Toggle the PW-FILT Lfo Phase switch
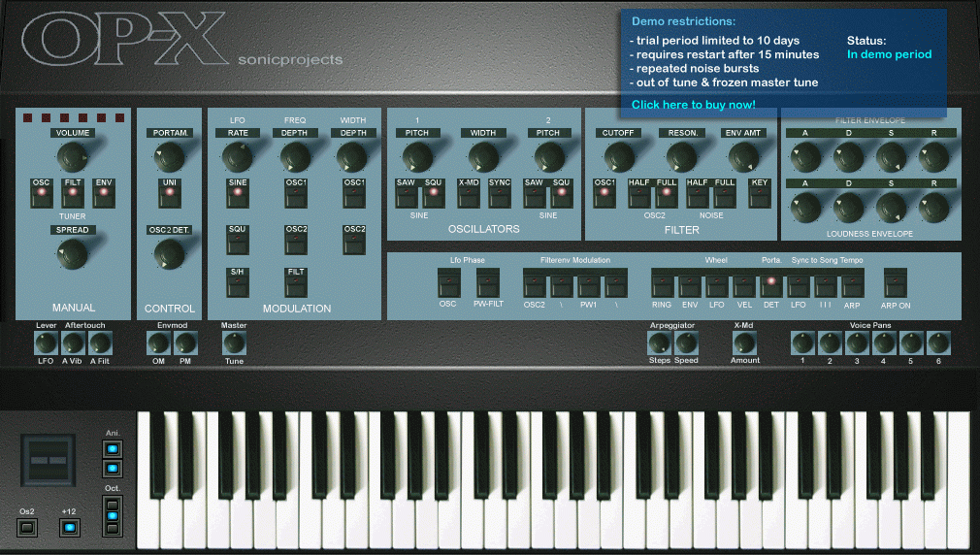The width and height of the screenshot is (980, 555). tap(488, 283)
